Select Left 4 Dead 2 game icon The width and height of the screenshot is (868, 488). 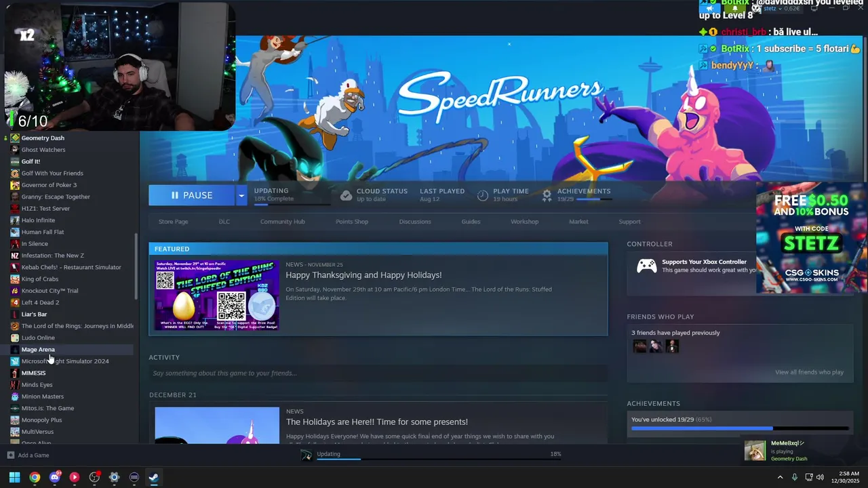click(x=15, y=302)
